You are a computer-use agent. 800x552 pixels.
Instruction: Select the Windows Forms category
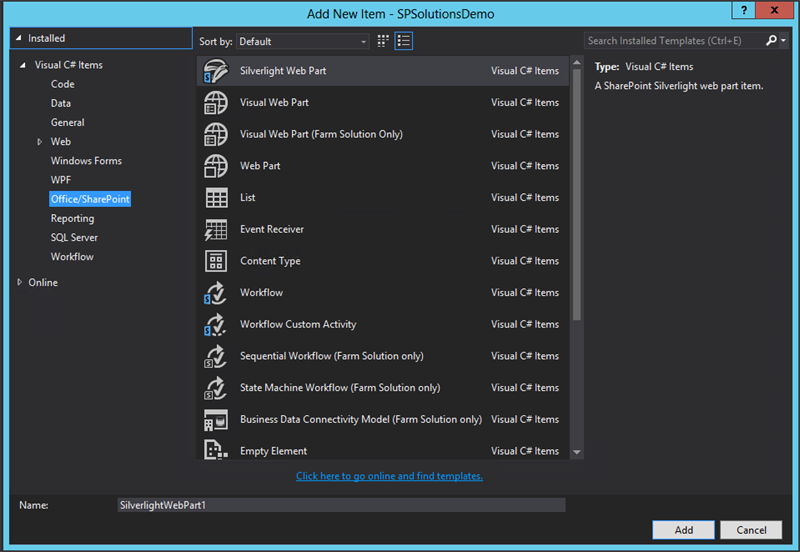click(x=86, y=161)
